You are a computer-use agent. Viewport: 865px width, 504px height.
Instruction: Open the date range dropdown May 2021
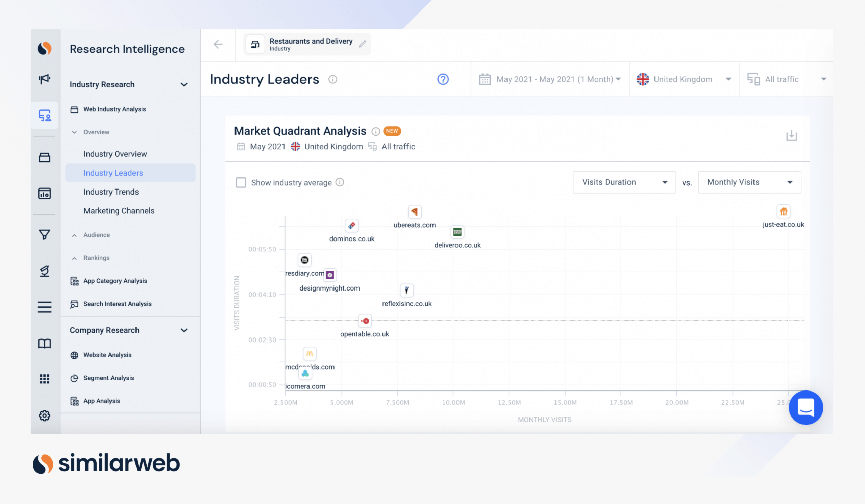(550, 79)
